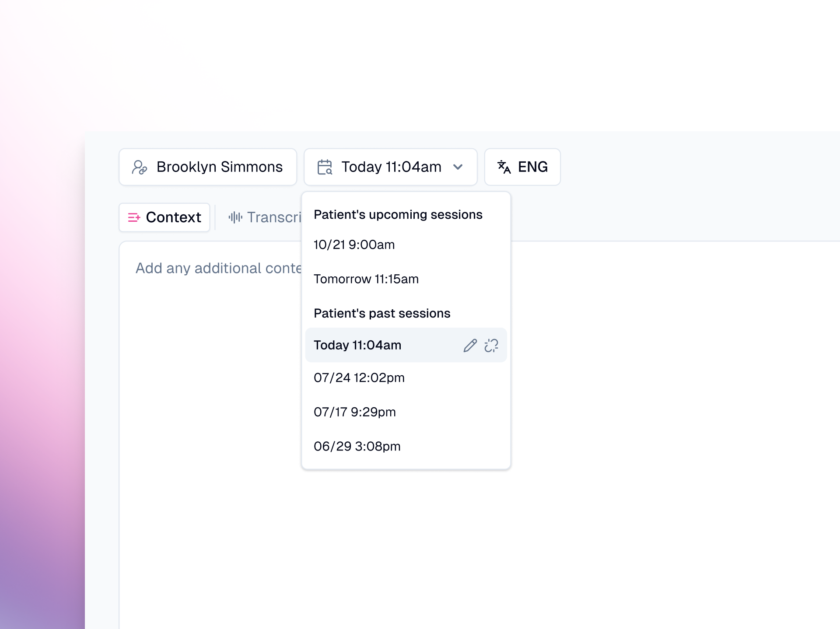The image size is (840, 629).
Task: Switch to the Context tab
Action: (x=164, y=217)
